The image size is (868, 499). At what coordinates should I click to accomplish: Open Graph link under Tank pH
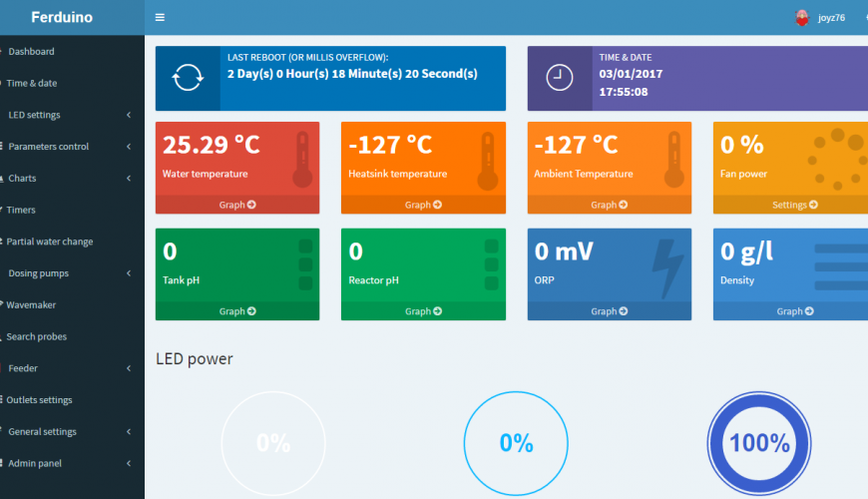point(237,311)
